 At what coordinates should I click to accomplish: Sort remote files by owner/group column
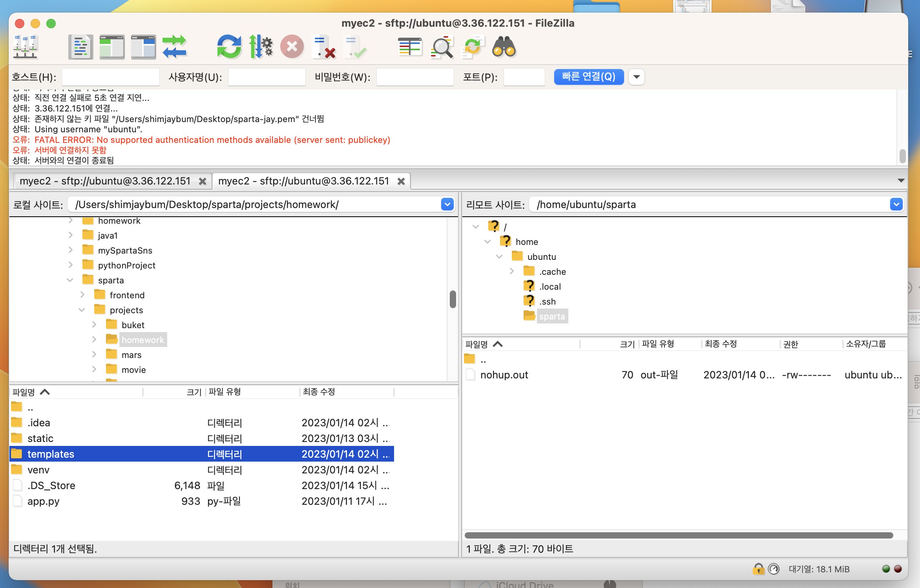click(874, 344)
